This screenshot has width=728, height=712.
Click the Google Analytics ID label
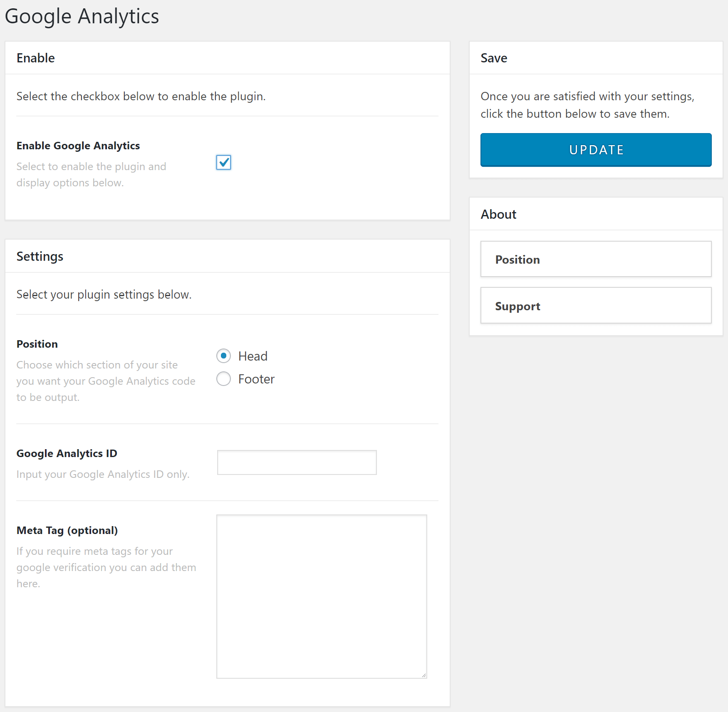[x=67, y=453]
